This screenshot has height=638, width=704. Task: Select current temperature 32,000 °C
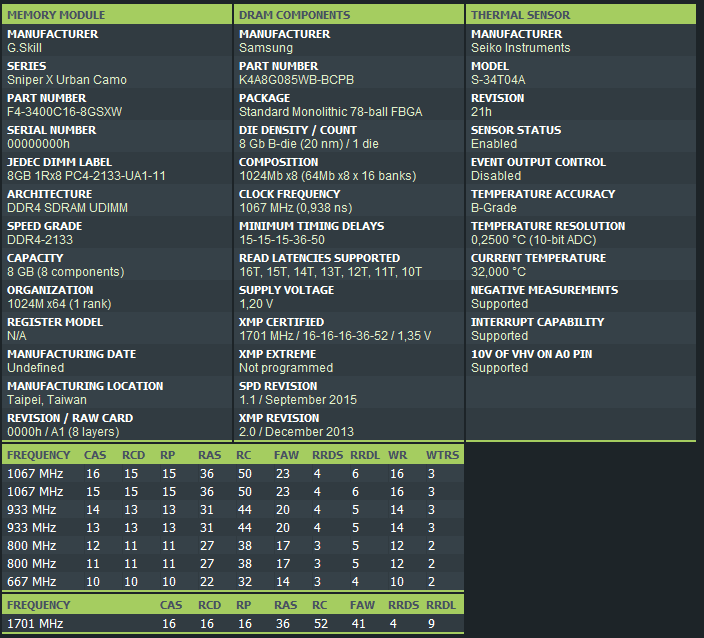(498, 272)
